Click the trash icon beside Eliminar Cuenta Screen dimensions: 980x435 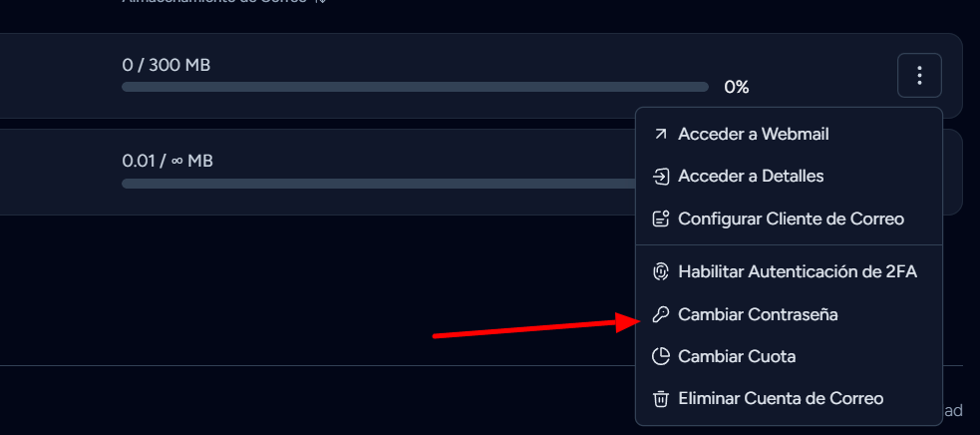click(x=661, y=399)
